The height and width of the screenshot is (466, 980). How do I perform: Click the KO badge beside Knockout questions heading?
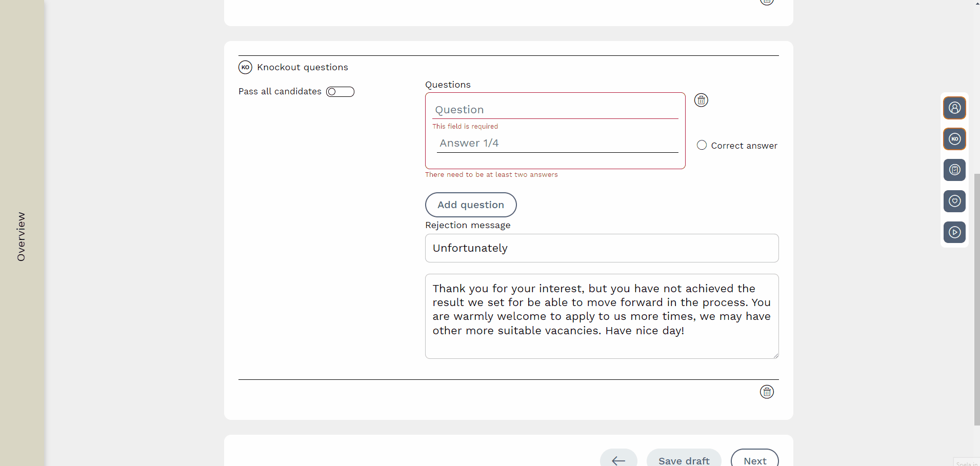coord(245,67)
